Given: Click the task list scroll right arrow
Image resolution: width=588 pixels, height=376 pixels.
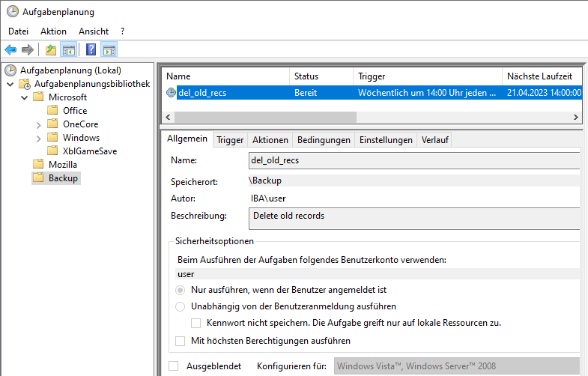Looking at the screenshot, I should click(575, 118).
